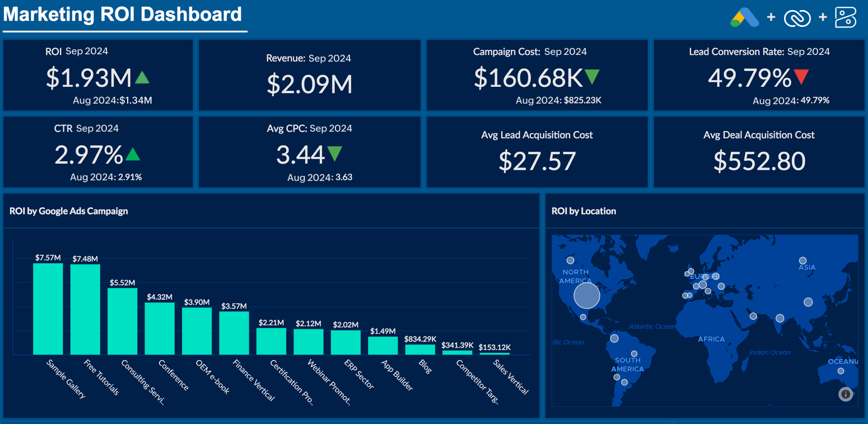This screenshot has height=424, width=868.
Task: Click the AFRICA label on the map
Action: (711, 339)
